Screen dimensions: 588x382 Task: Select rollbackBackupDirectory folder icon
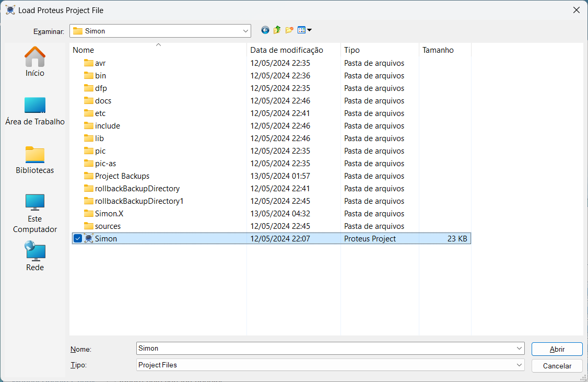[x=88, y=188]
